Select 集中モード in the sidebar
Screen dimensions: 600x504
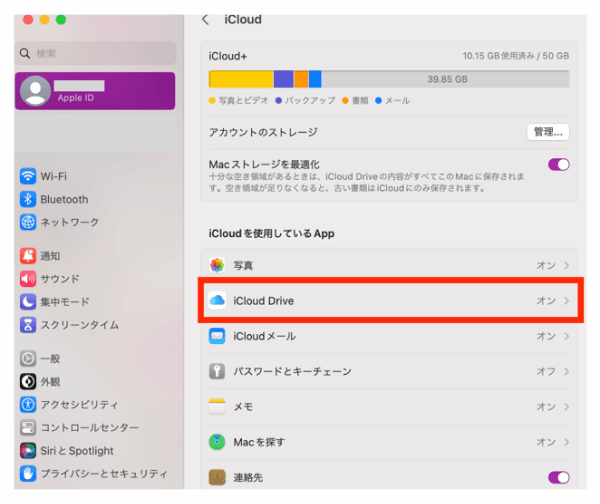(x=95, y=302)
